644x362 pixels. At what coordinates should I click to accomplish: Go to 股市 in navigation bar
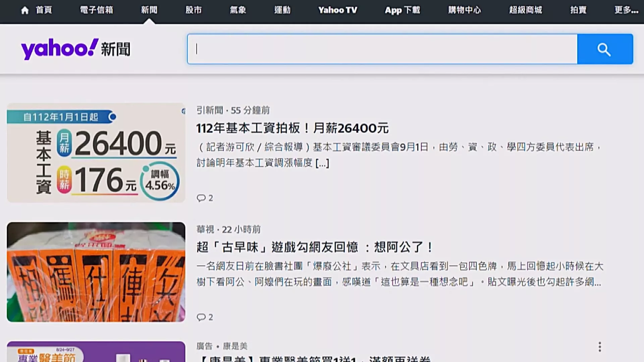click(194, 10)
